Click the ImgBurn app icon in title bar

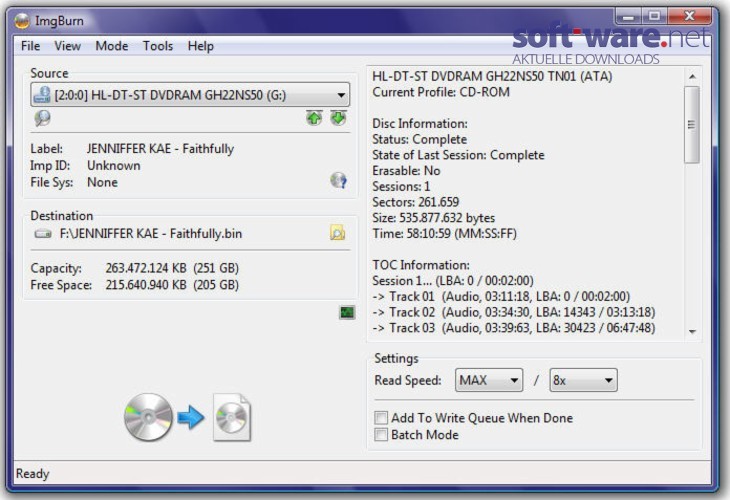(21, 21)
